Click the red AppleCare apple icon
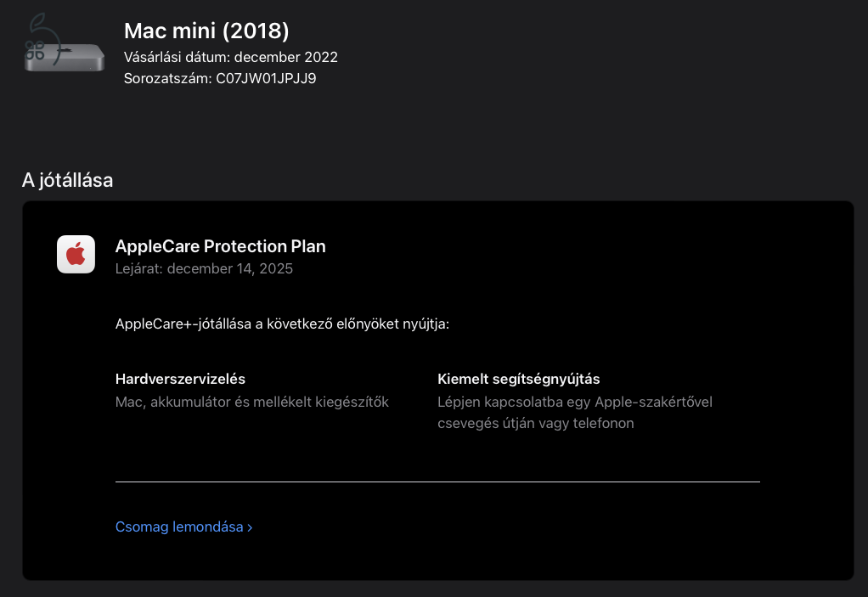 [x=76, y=255]
